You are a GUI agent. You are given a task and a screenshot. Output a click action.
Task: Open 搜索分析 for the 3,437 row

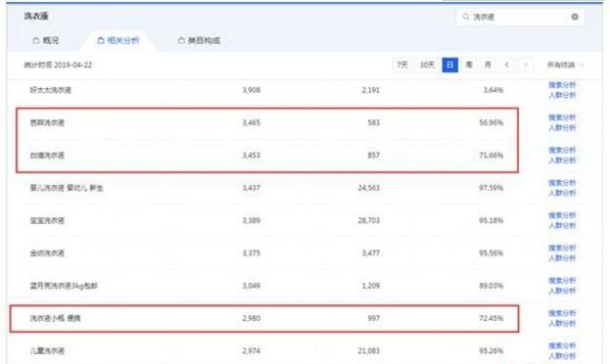pos(562,183)
